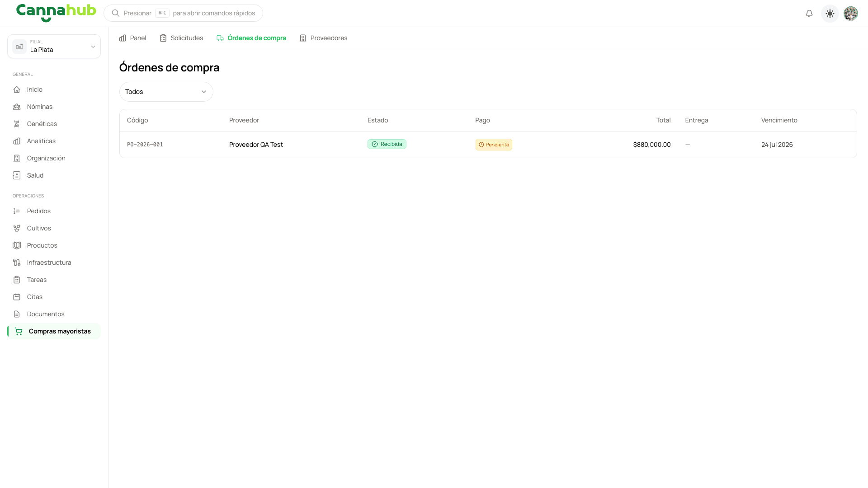
Task: Click the Total column header
Action: coord(664,120)
